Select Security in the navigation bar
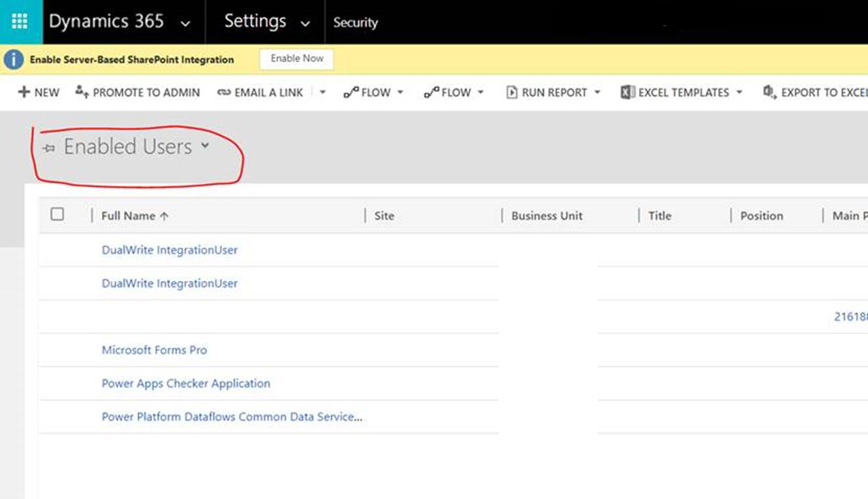Viewport: 868px width, 499px height. point(355,22)
